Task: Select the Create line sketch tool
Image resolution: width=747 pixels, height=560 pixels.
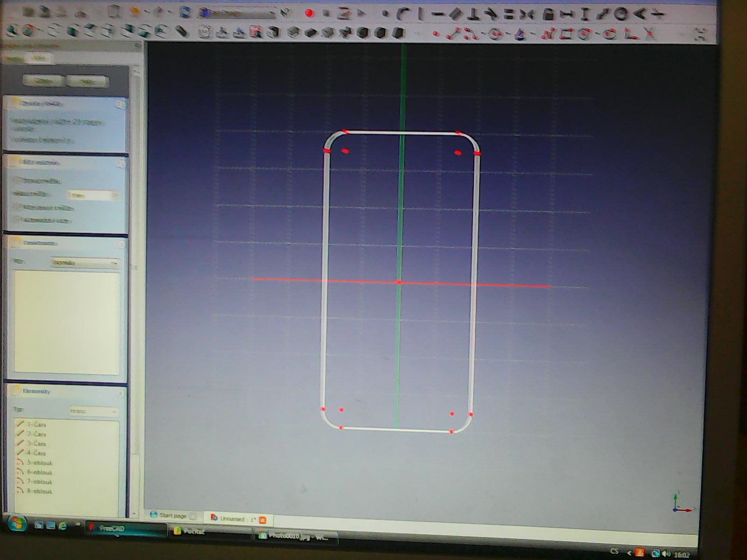Action: (x=452, y=34)
